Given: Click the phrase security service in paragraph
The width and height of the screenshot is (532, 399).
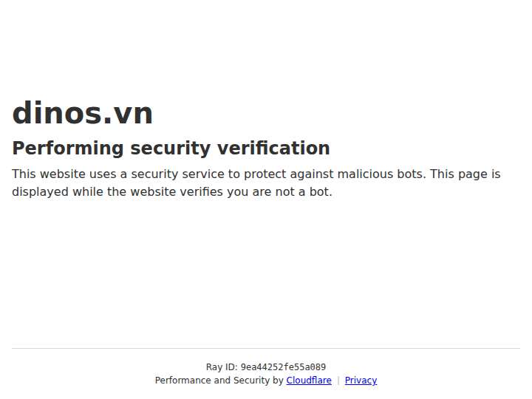Looking at the screenshot, I should click(x=177, y=174).
